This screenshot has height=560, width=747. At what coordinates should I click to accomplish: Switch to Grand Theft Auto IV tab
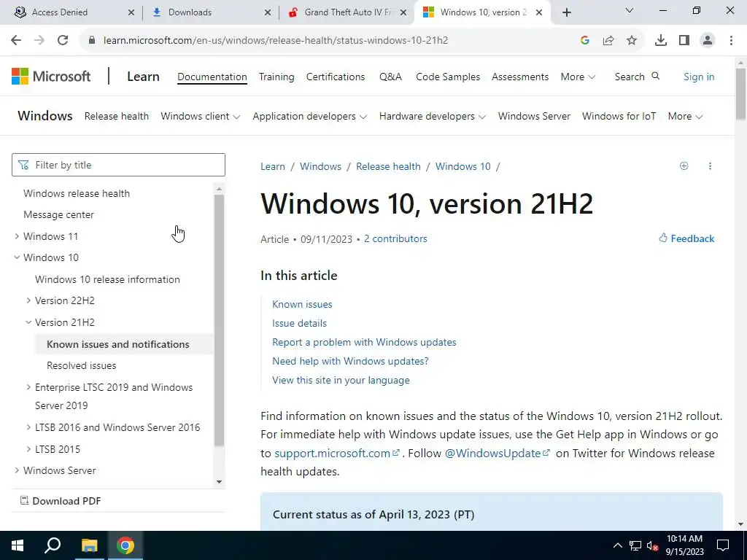348,12
